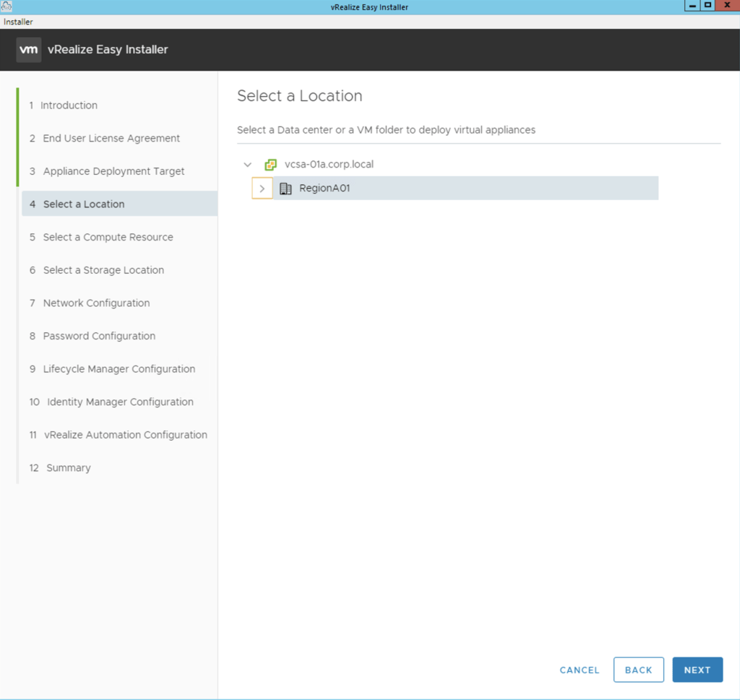Open the Installer menu
740x700 pixels.
pos(18,22)
